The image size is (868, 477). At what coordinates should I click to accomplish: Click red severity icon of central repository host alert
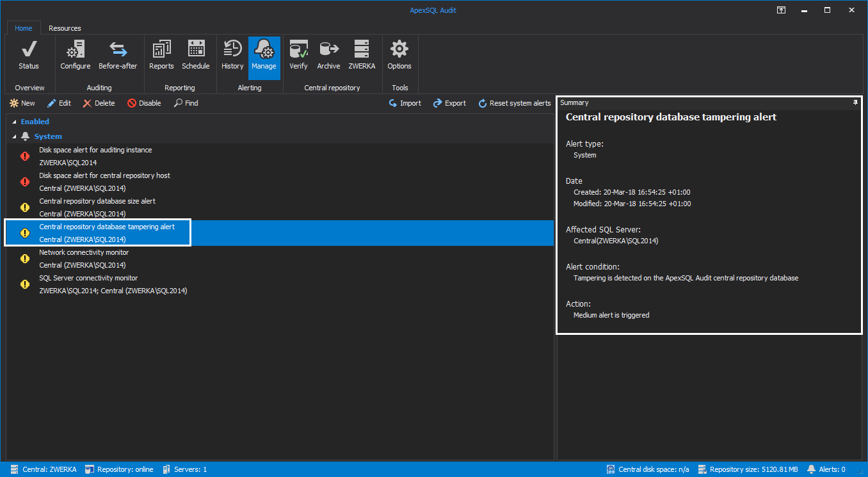pyautogui.click(x=25, y=182)
